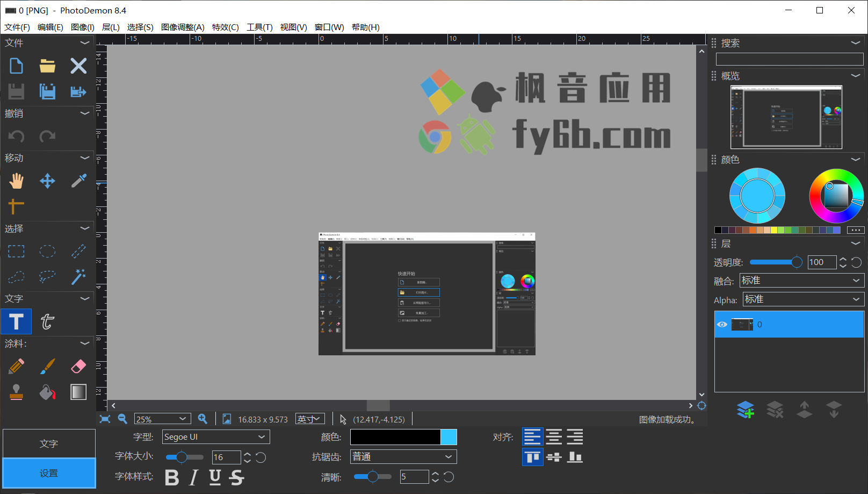The width and height of the screenshot is (868, 494).
Task: Click the zoom out magnifier button
Action: tap(122, 419)
